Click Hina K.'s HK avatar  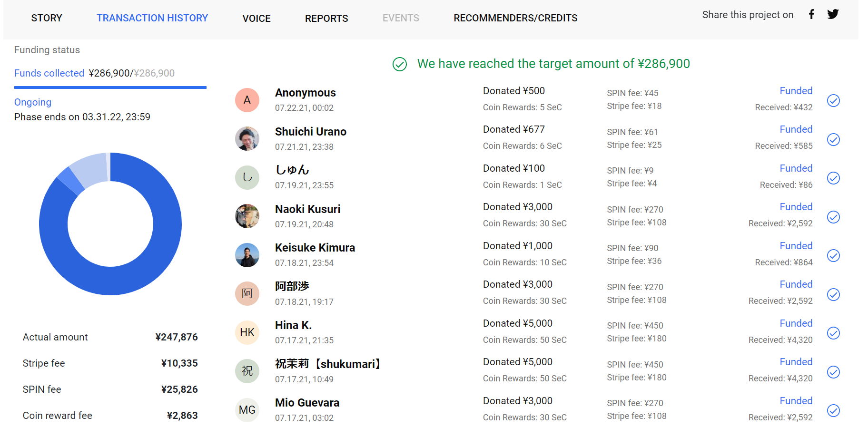pos(247,332)
